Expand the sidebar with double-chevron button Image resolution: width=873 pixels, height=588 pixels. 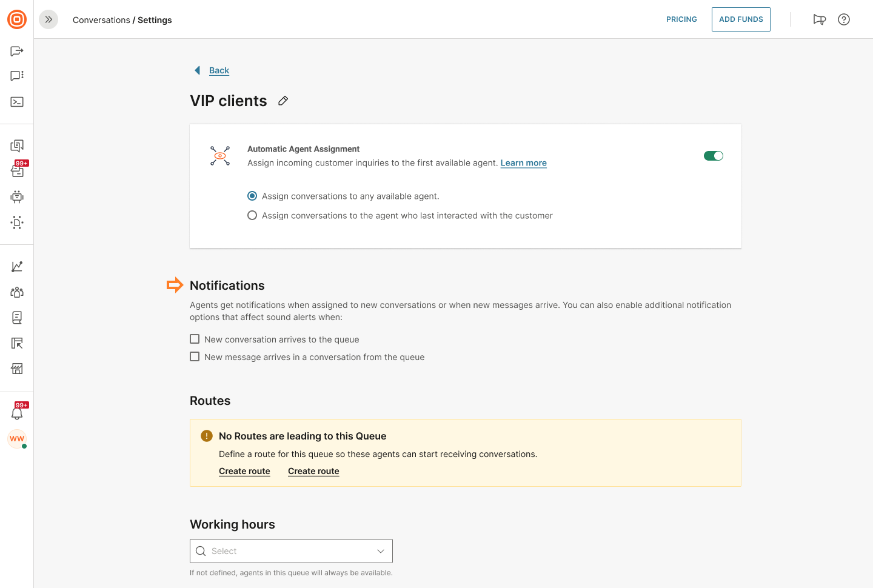tap(48, 19)
